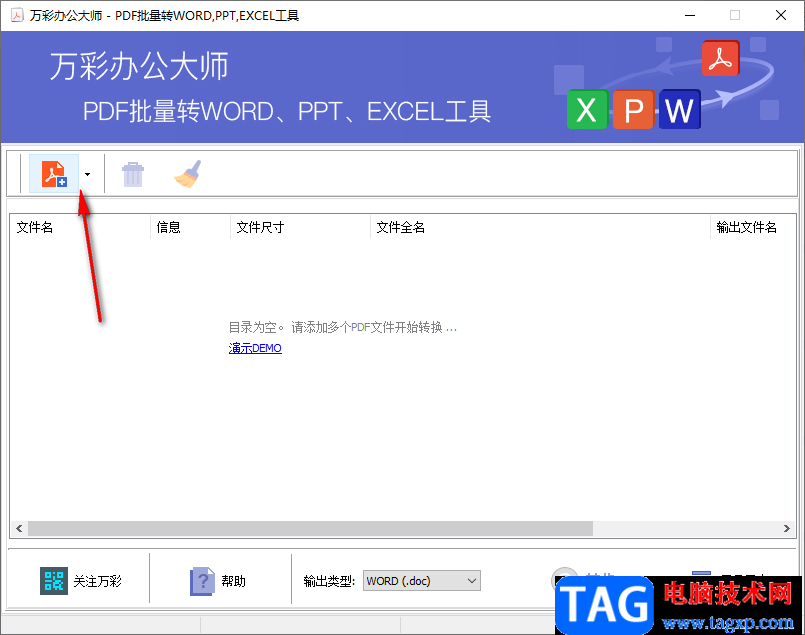Close the 万彩办公大师 window

click(781, 15)
